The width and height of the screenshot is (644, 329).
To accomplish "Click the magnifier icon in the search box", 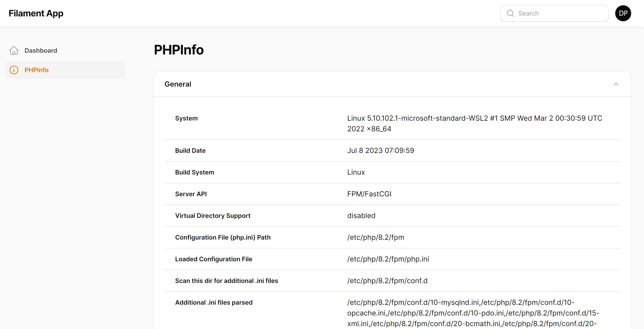I will (510, 13).
